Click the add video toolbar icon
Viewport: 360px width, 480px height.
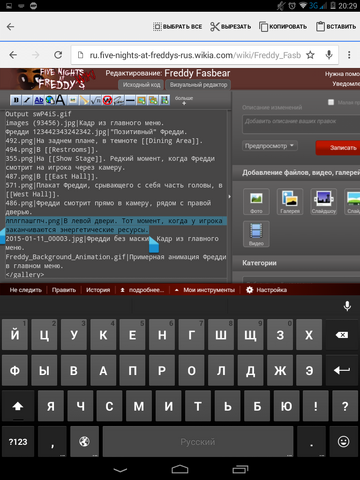pos(164,100)
